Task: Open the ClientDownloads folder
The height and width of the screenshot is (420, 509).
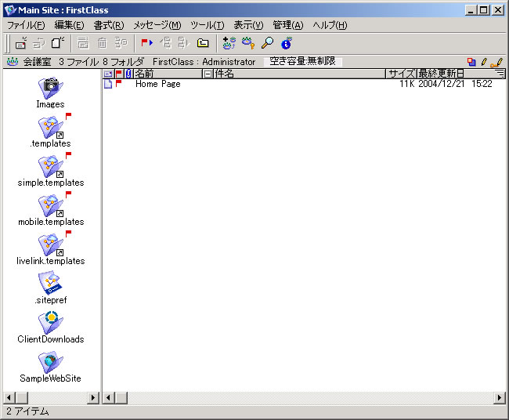Action: tap(50, 323)
